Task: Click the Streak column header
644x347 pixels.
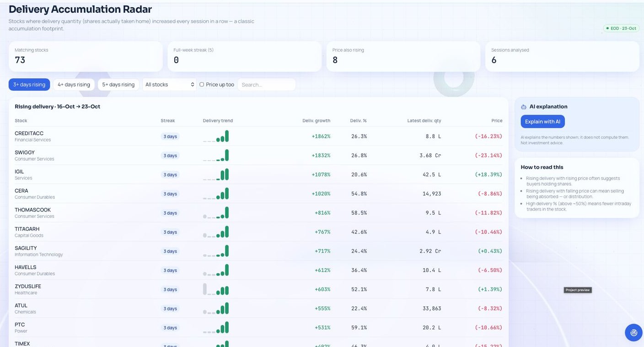Action: tap(168, 121)
